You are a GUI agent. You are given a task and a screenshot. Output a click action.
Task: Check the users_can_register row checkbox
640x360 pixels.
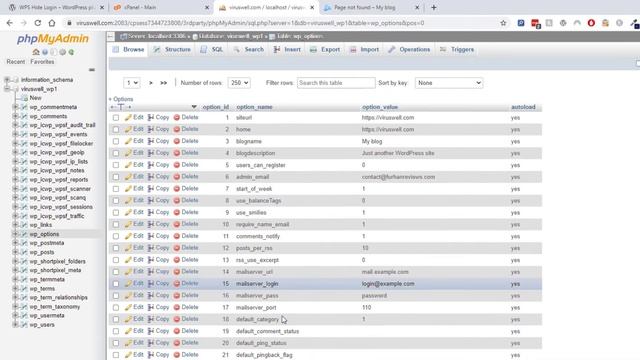pyautogui.click(x=116, y=165)
